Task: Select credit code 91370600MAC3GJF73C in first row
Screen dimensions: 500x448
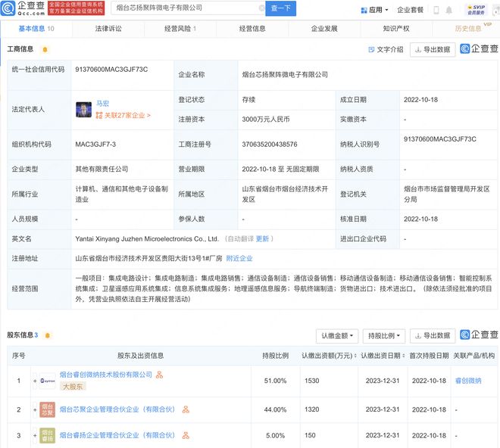Action: [x=111, y=70]
